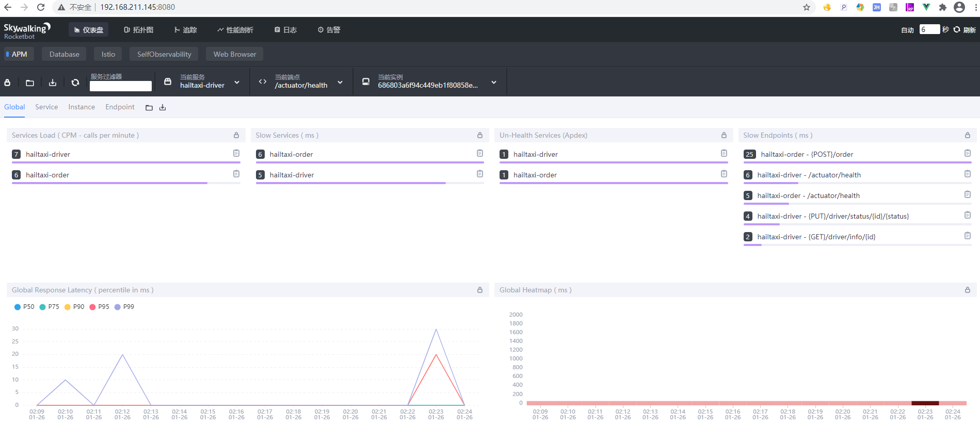Screen dimensions: 980x427
Task: Click the folder icon beside Endpoint tab
Action: click(x=149, y=108)
